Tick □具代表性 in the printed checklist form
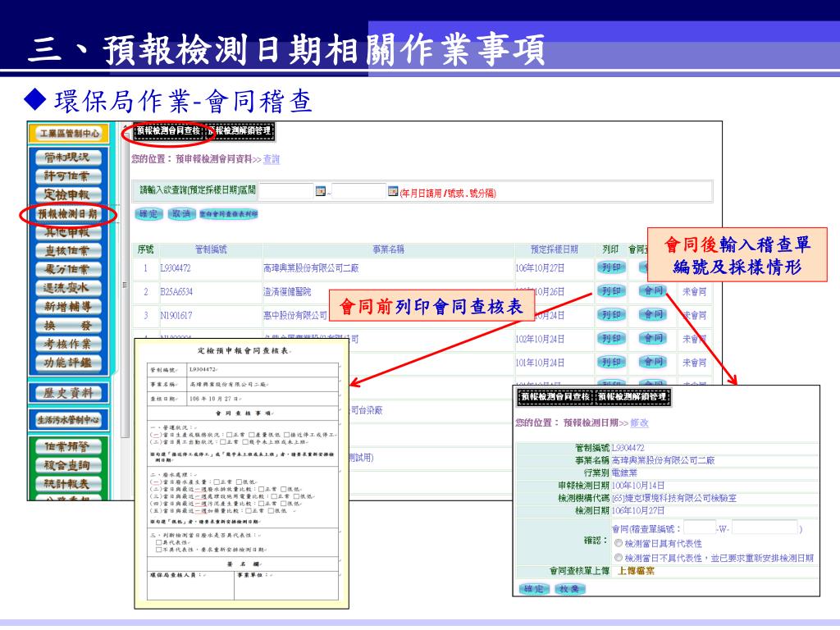 tap(158, 543)
